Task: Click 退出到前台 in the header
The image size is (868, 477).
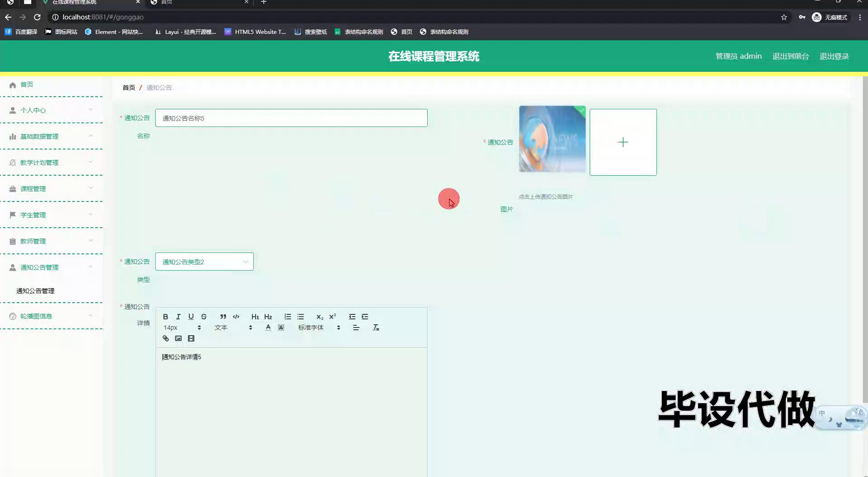Action: [x=790, y=56]
